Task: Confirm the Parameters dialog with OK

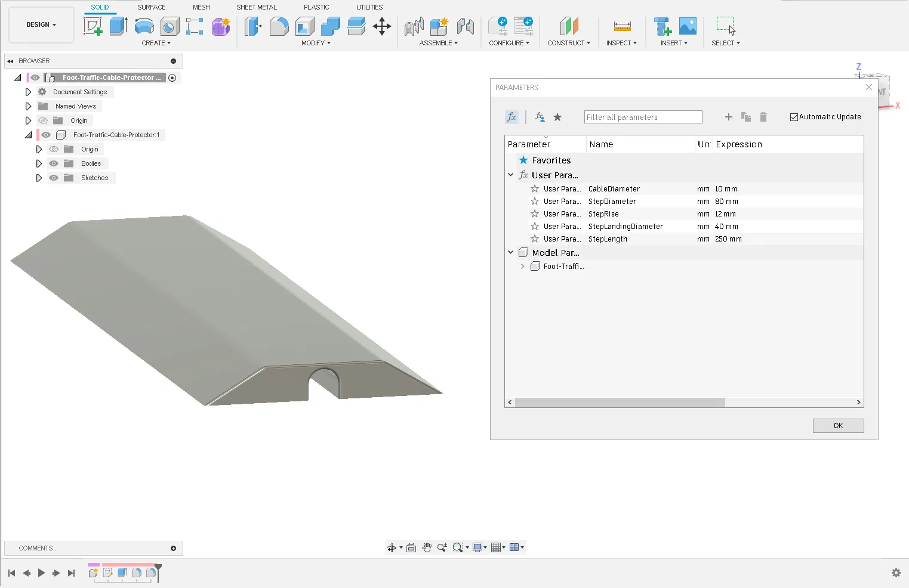Action: pyautogui.click(x=838, y=425)
